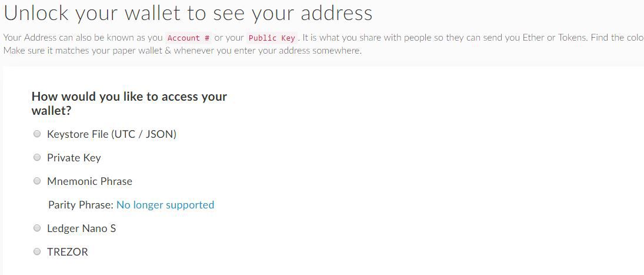
Task: Enable the TREZOR radio option
Action: (x=37, y=252)
